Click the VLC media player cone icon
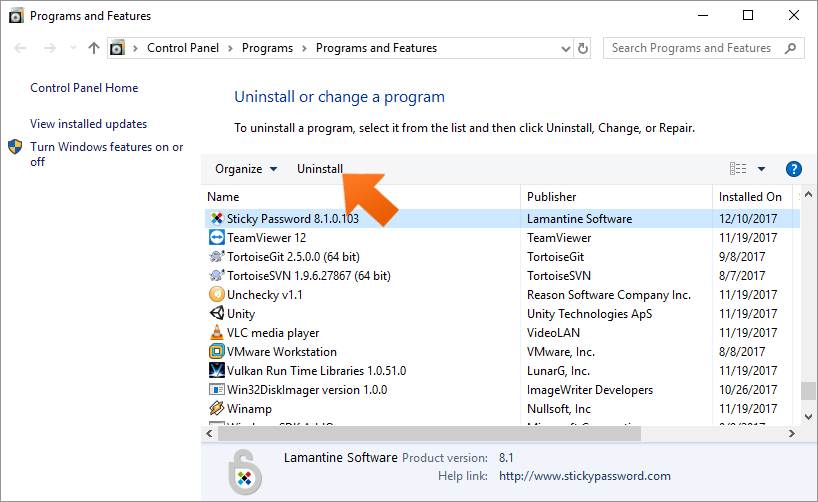 216,332
